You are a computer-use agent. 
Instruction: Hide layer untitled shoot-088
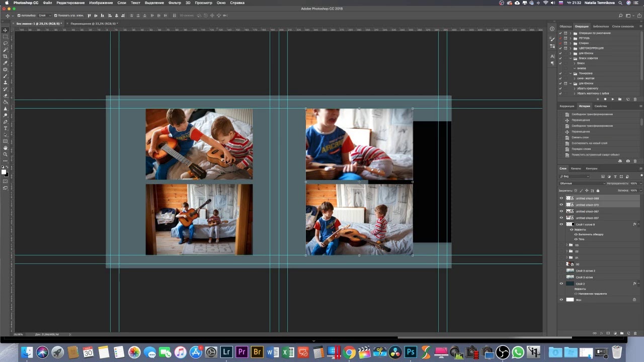click(561, 198)
